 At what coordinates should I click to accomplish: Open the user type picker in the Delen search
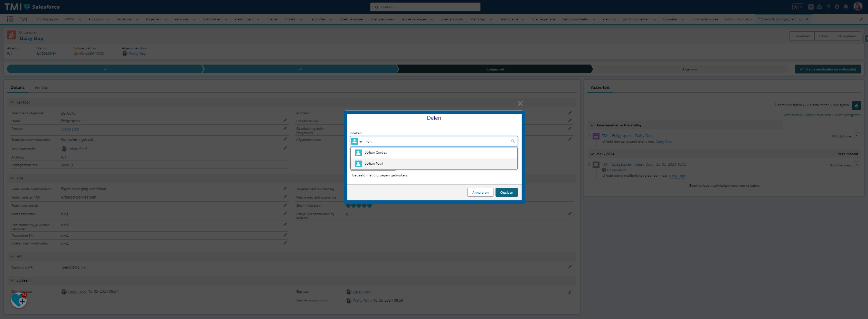357,142
